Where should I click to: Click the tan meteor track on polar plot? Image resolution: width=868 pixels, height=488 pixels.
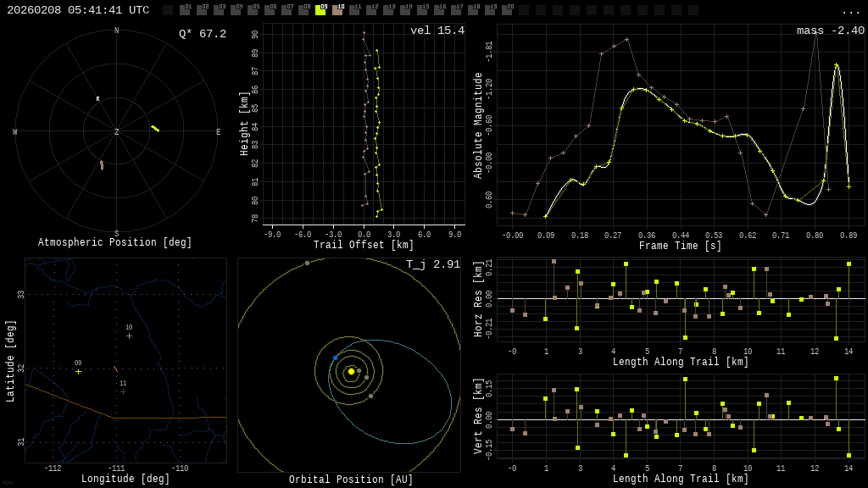tap(102, 165)
